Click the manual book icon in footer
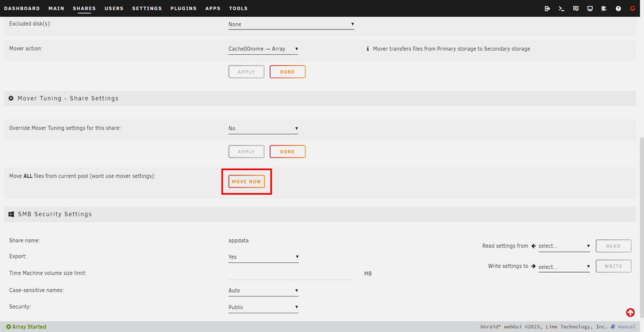 [613, 327]
